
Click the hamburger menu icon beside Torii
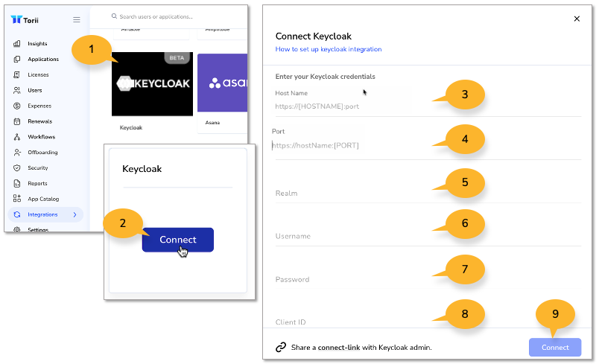tap(77, 20)
